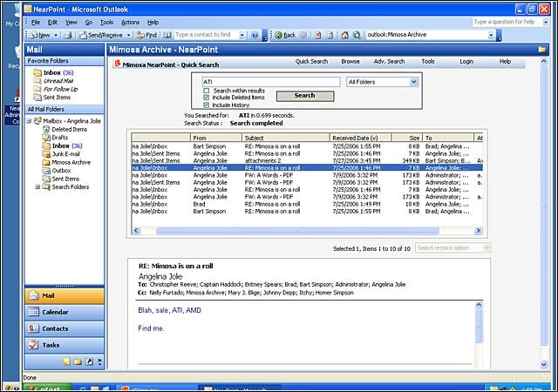Click the 'Type a contact to find' field
558x392 pixels.
(206, 35)
